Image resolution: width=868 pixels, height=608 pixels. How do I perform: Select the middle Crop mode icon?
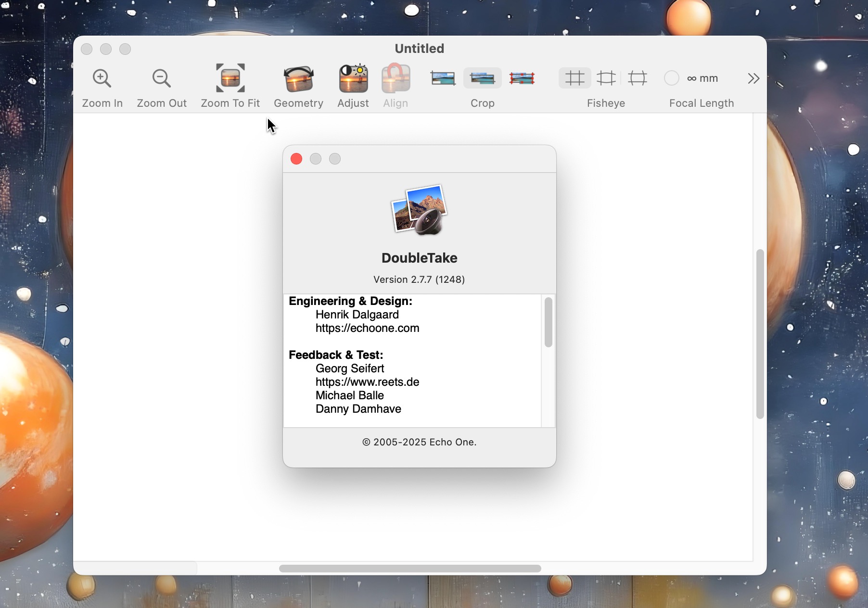[x=483, y=78]
